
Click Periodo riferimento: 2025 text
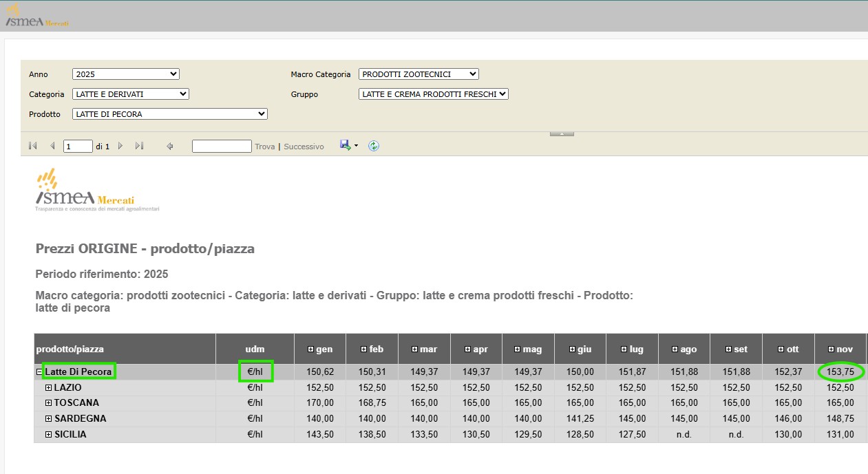[102, 274]
